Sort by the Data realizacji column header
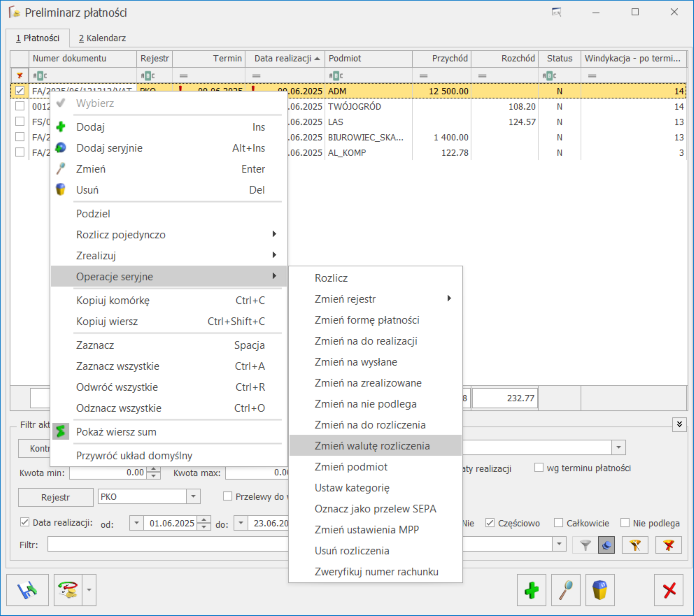The height and width of the screenshot is (616, 694). 285,58
